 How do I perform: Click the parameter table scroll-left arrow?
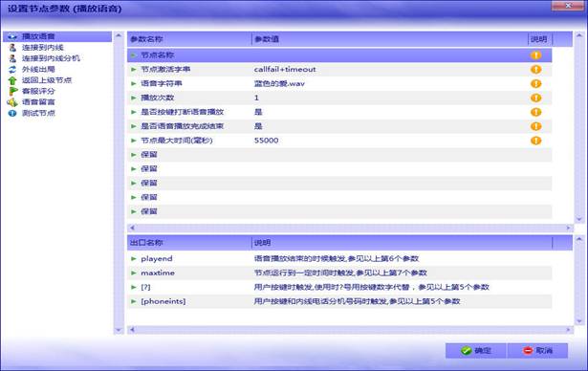[x=132, y=228]
